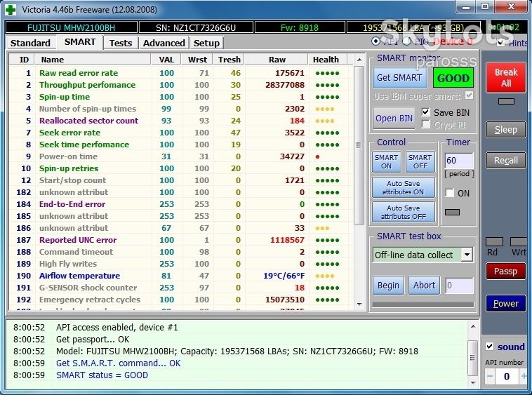The image size is (532, 395).
Task: Click the SMART table scrollbar thumb
Action: point(358,145)
